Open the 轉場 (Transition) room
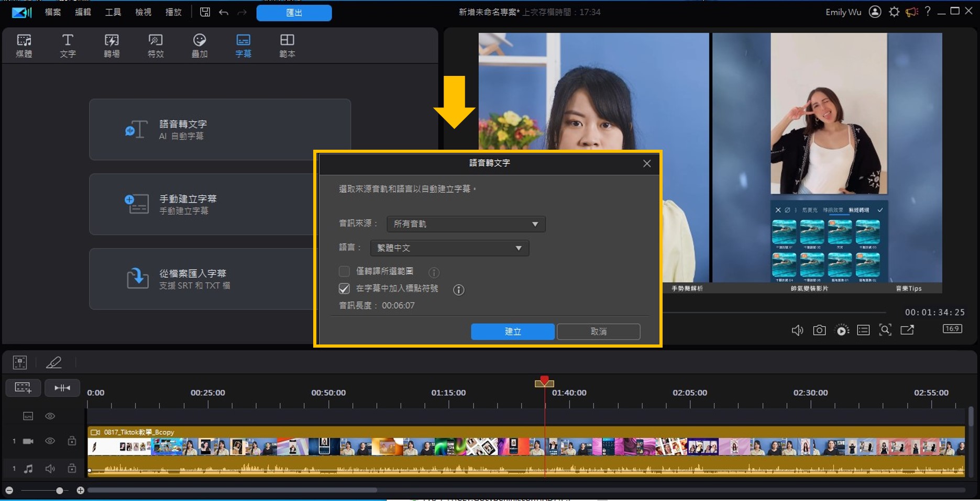 pos(111,44)
